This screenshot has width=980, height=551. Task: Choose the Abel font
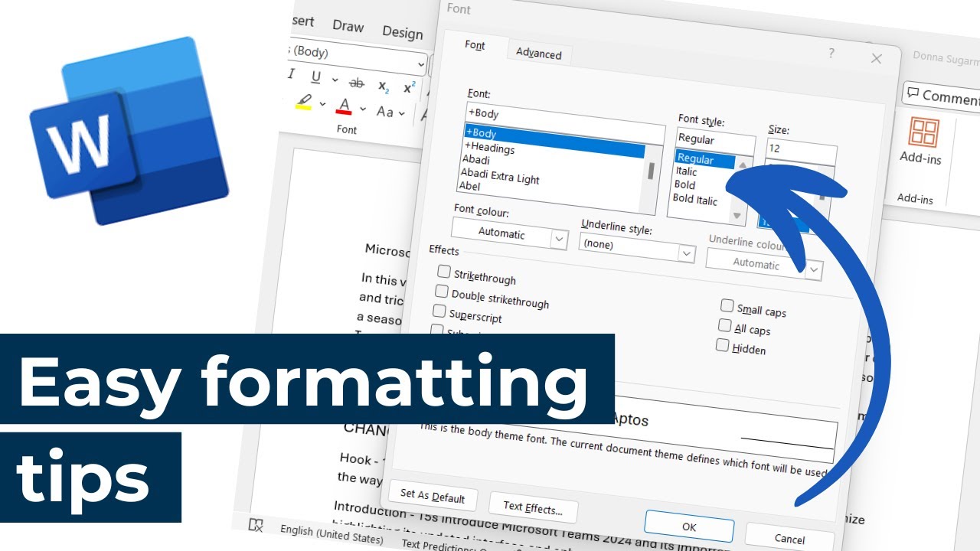pyautogui.click(x=469, y=186)
